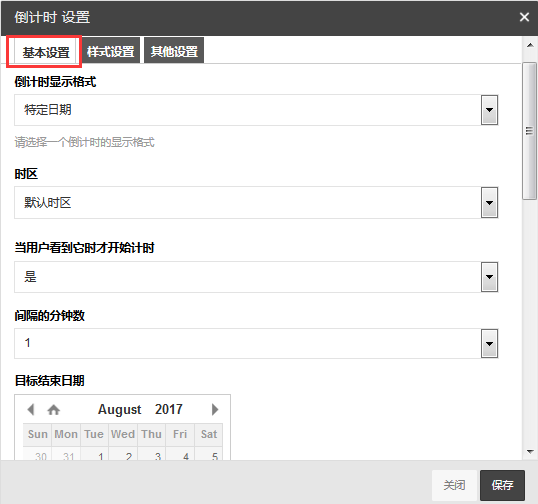538x504 pixels.
Task: Click scrollbar down arrow
Action: click(530, 452)
